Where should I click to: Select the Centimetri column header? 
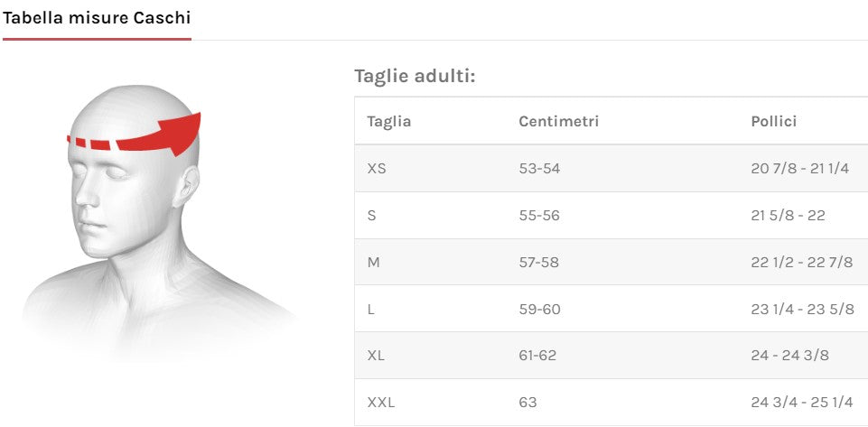pyautogui.click(x=558, y=121)
